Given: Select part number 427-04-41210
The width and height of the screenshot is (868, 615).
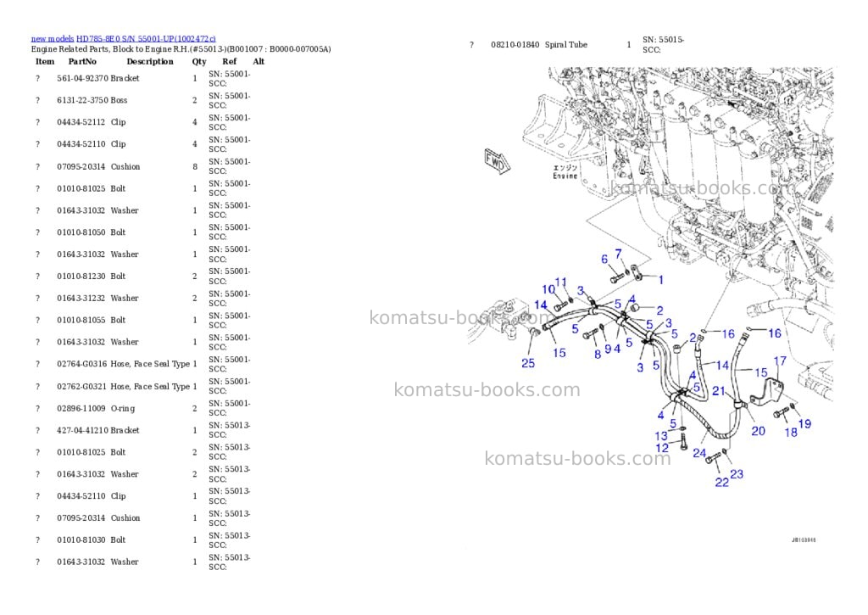Looking at the screenshot, I should pos(83,430).
